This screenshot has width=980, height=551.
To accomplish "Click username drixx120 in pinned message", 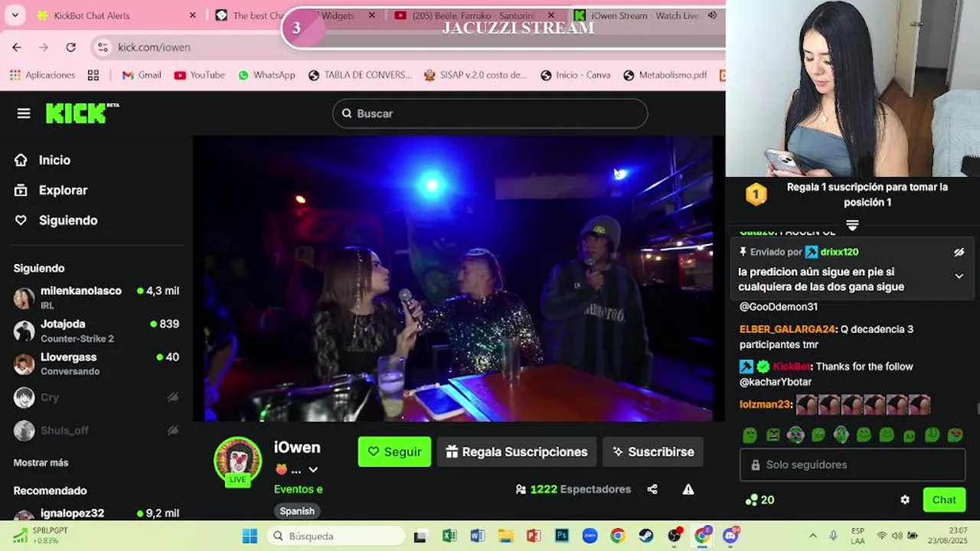I will 839,252.
